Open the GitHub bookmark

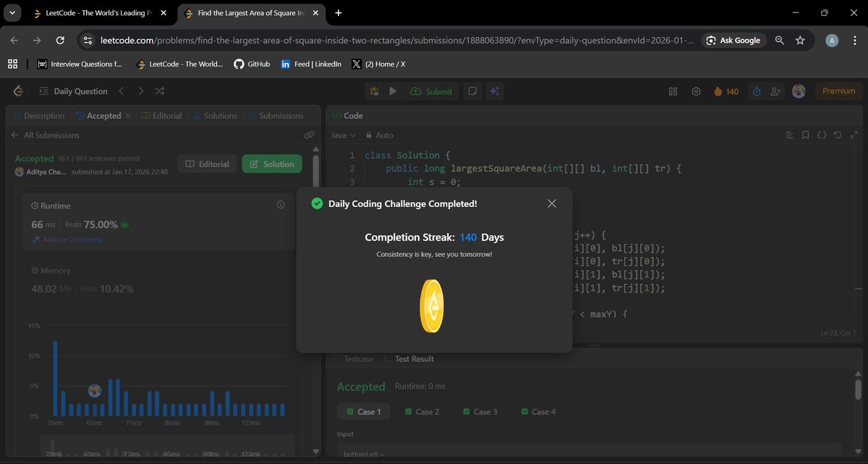click(x=252, y=64)
